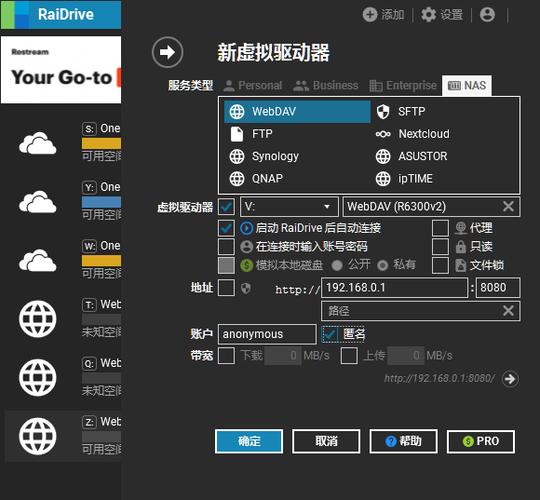Switch to the Business tab
The width and height of the screenshot is (540, 500).
[x=326, y=85]
